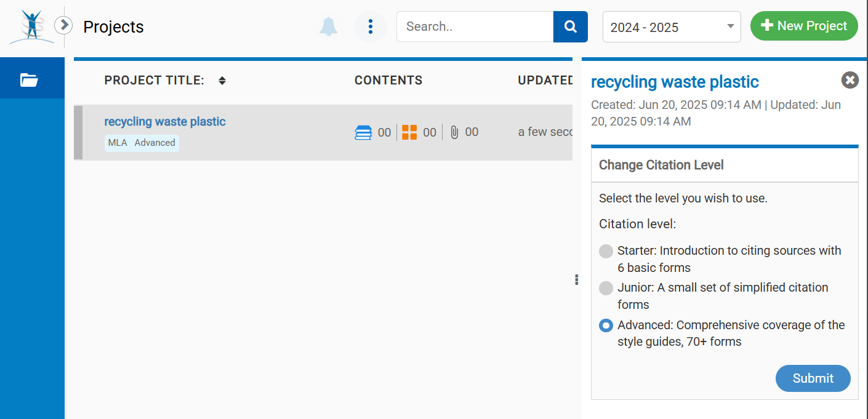Open the three-dot options menu

[370, 26]
